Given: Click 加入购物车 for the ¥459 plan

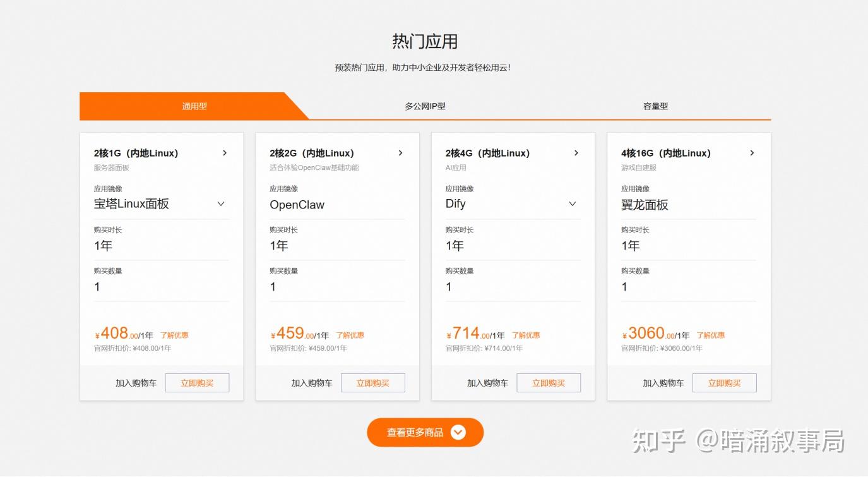Looking at the screenshot, I should tap(312, 383).
